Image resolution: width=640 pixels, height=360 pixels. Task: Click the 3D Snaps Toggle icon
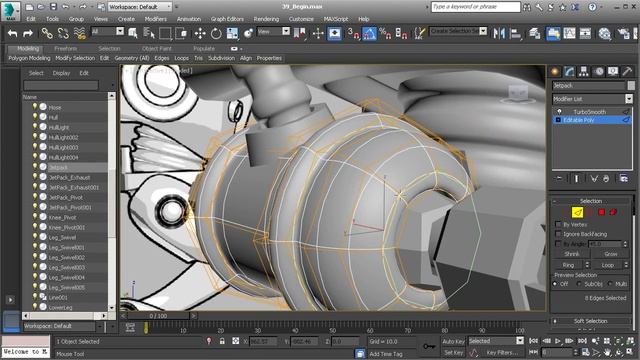point(353,33)
